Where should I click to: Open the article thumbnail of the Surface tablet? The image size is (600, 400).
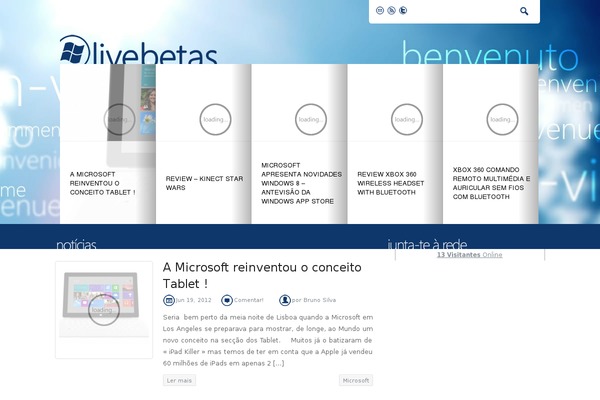point(104,310)
